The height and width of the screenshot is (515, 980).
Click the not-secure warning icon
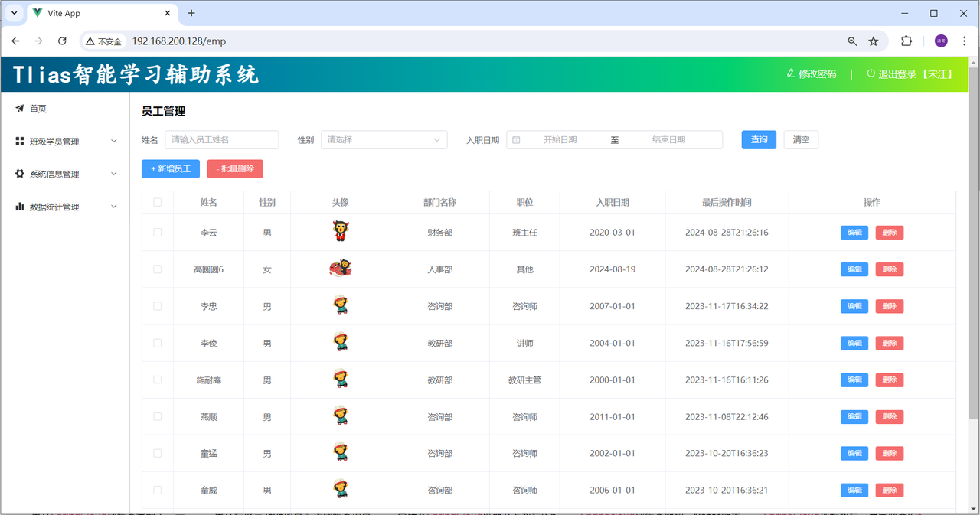[90, 41]
